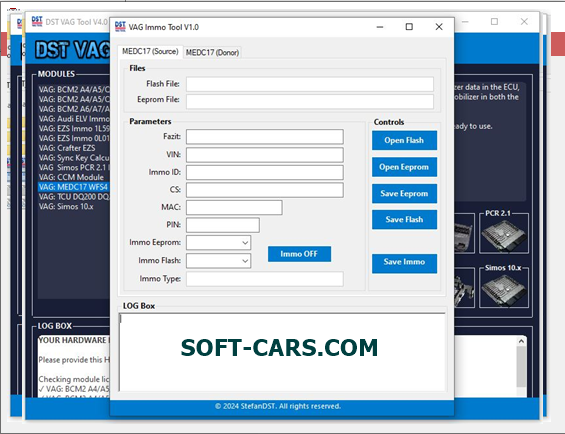
Task: Select VAG: TCU DQ200 module entry
Action: point(74,197)
